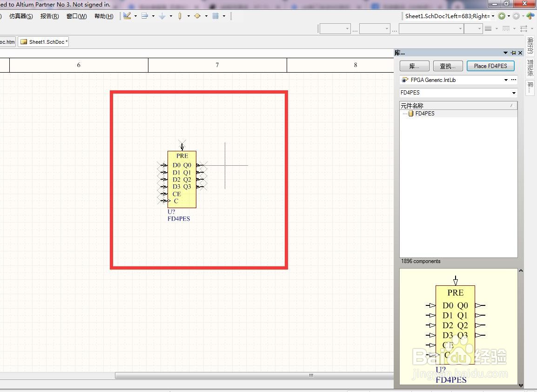Click the Sheet1.SchDoc address field
Image resolution: width=537 pixels, height=392 pixels.
[447, 16]
